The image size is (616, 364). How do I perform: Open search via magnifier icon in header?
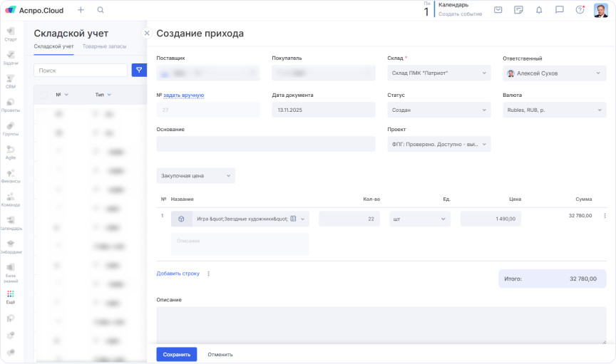(x=101, y=10)
